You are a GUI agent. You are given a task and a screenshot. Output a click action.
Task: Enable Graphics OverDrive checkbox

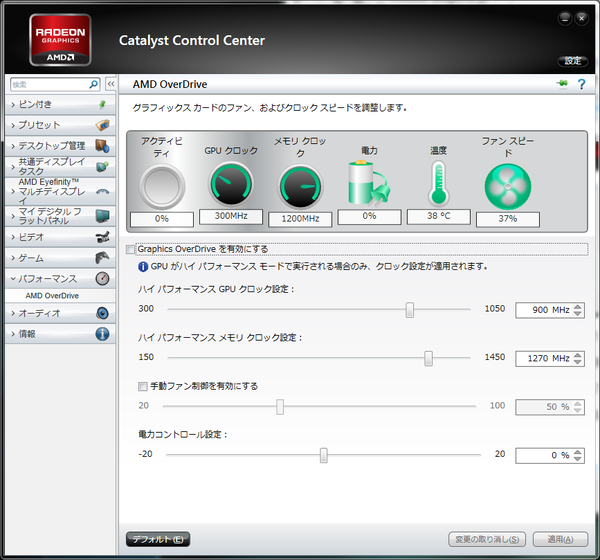(x=130, y=250)
